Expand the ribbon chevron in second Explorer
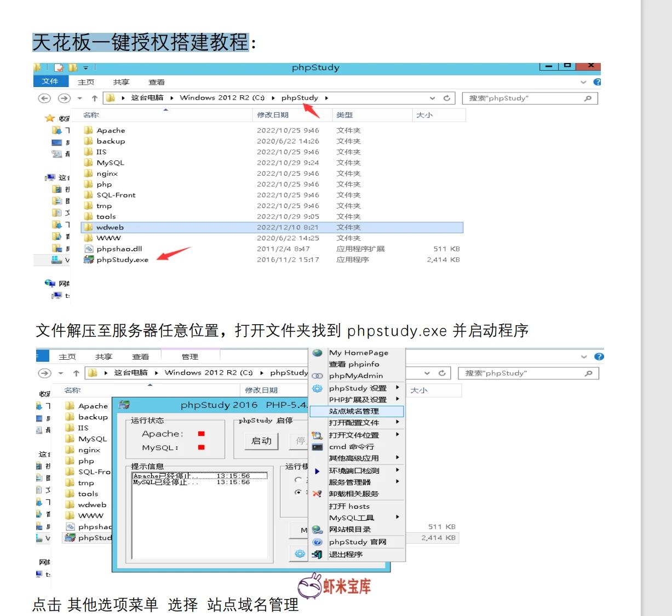 coord(584,356)
